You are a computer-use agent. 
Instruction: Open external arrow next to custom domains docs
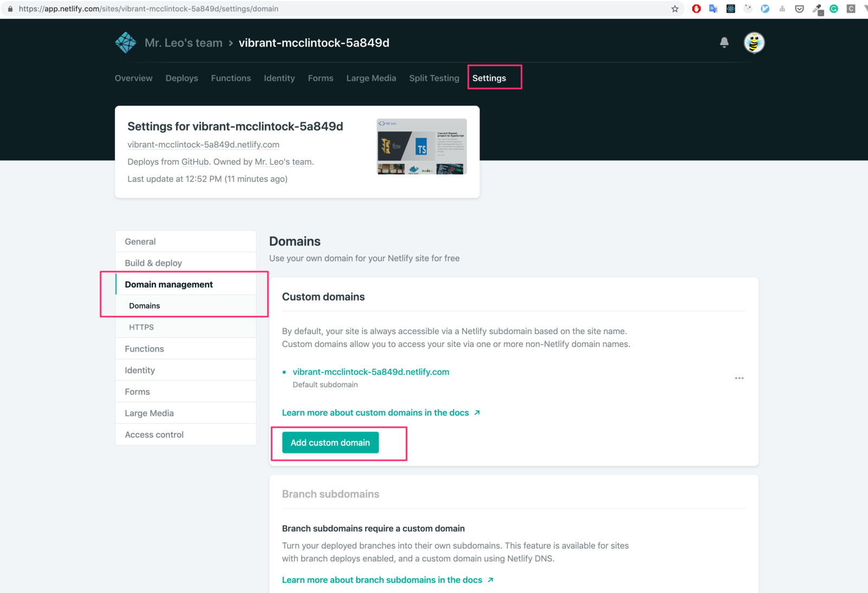pos(477,413)
